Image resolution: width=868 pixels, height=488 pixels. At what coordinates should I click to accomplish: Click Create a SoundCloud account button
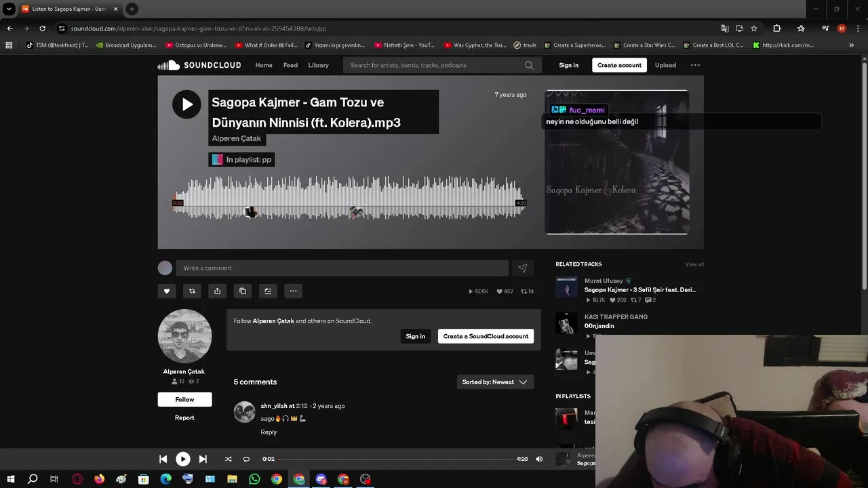[x=486, y=336]
